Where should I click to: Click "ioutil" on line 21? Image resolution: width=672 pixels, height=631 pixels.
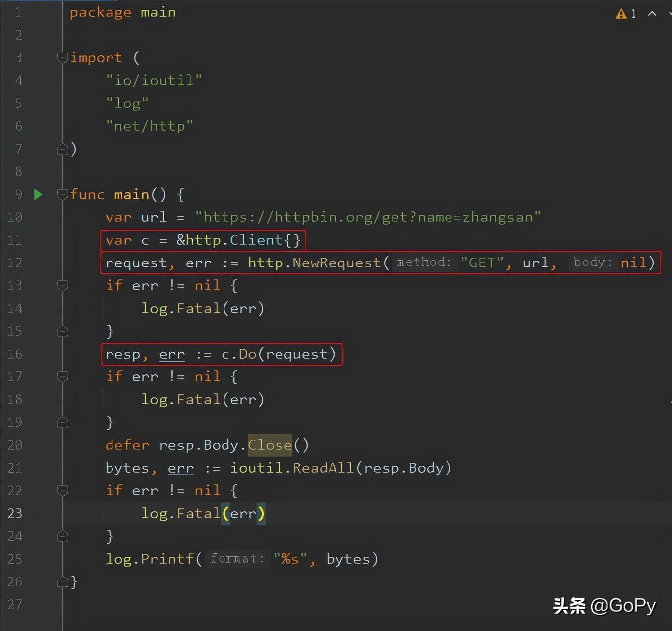click(x=256, y=468)
